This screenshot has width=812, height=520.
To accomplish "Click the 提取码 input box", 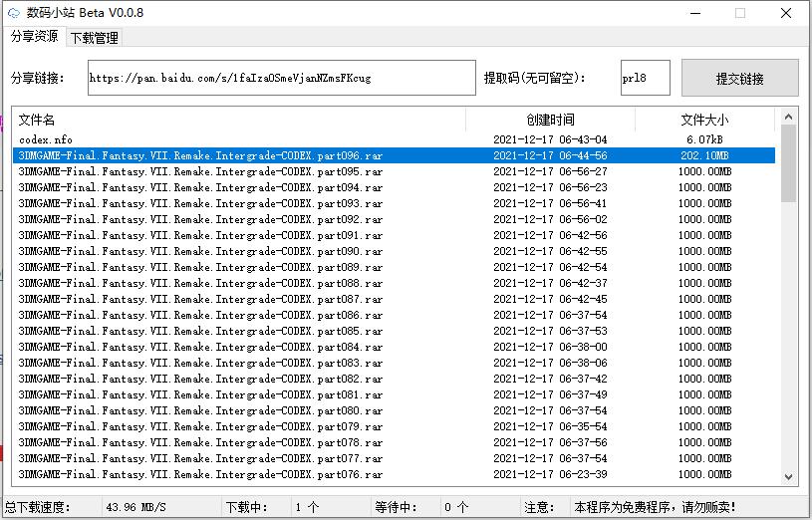I will [645, 78].
